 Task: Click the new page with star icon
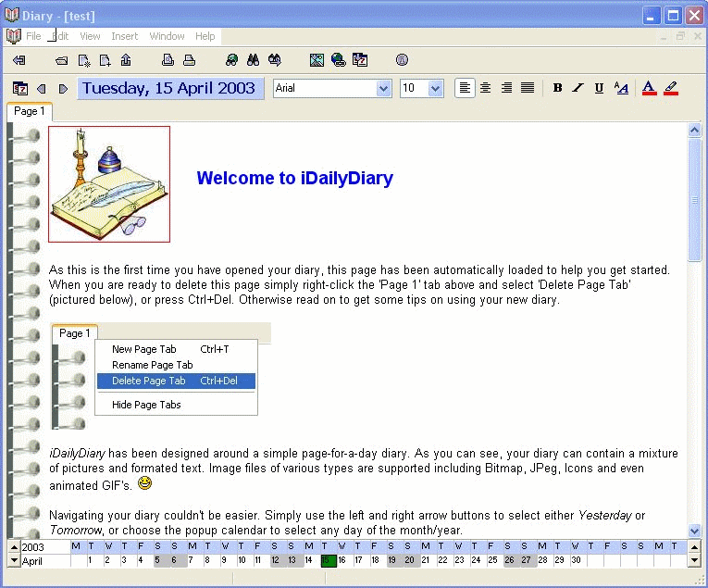(84, 60)
